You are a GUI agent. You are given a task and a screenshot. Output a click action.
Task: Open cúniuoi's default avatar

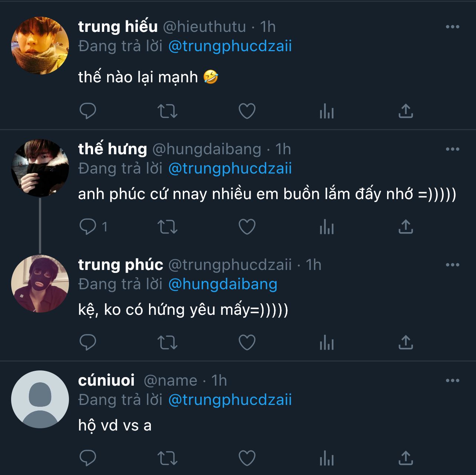pyautogui.click(x=40, y=399)
